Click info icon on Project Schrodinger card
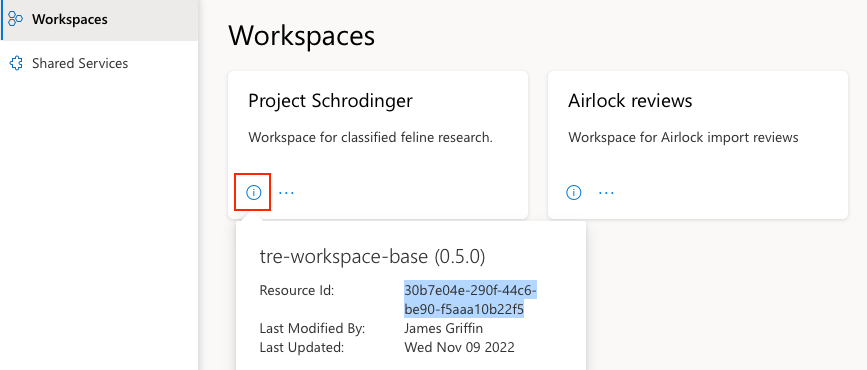 [x=253, y=192]
